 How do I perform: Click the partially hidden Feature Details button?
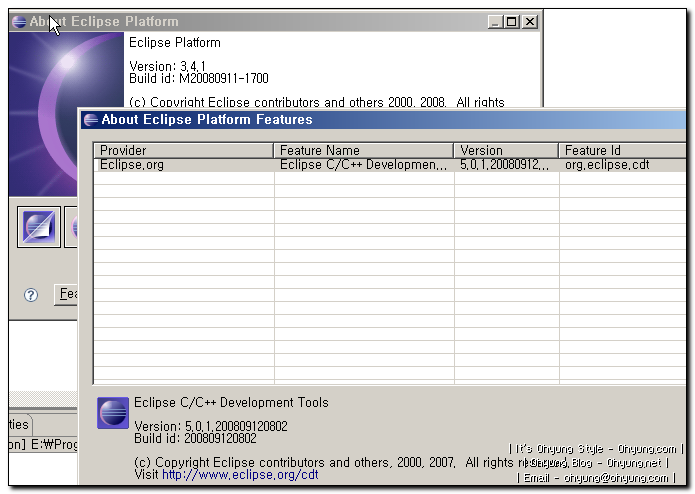(x=66, y=294)
